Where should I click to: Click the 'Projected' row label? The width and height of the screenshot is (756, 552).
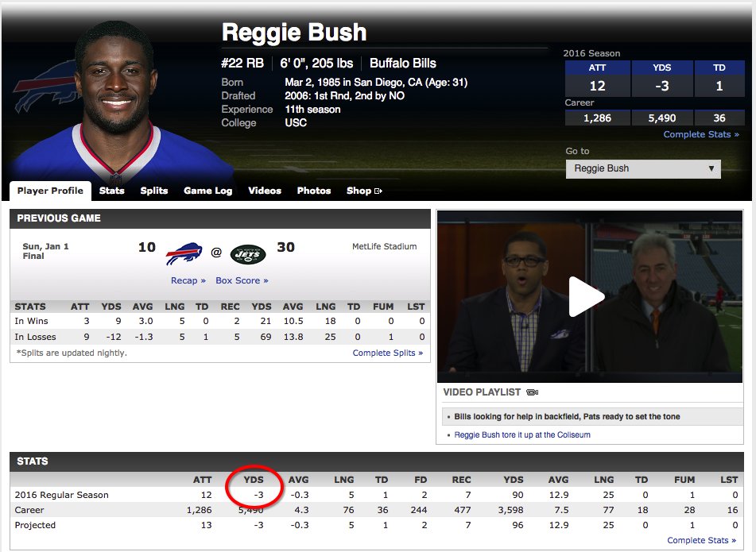[x=35, y=525]
